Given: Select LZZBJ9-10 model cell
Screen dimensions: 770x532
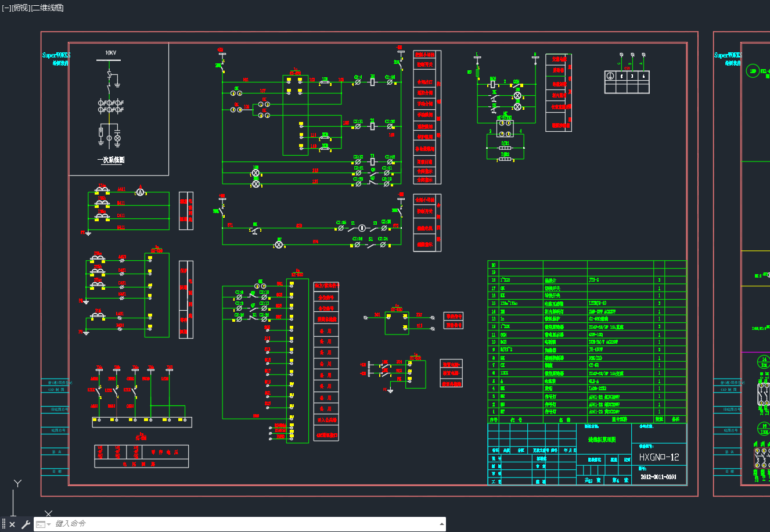Looking at the screenshot, I should pyautogui.click(x=620, y=303).
